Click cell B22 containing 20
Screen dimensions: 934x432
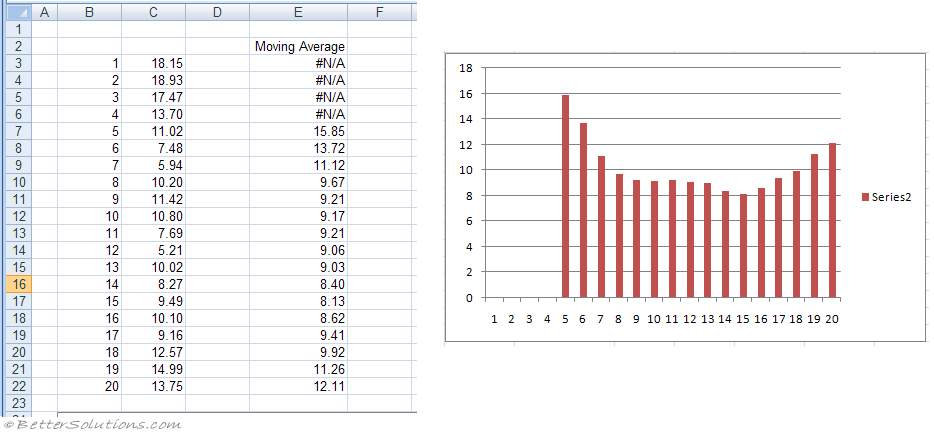click(x=89, y=386)
